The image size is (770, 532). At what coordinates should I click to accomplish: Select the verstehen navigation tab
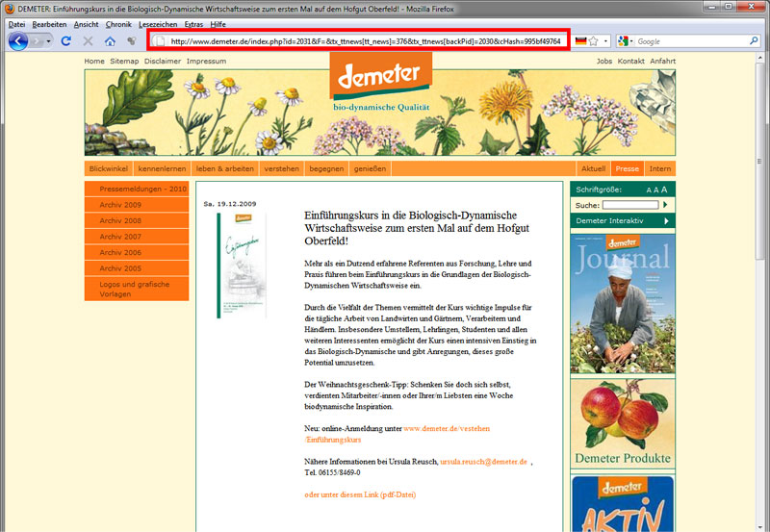[x=281, y=168]
